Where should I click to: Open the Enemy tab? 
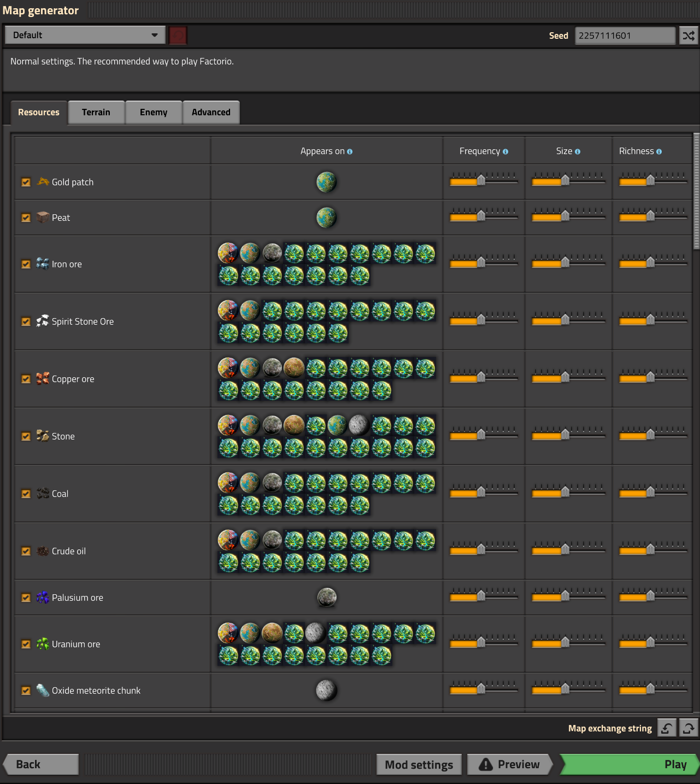click(154, 113)
